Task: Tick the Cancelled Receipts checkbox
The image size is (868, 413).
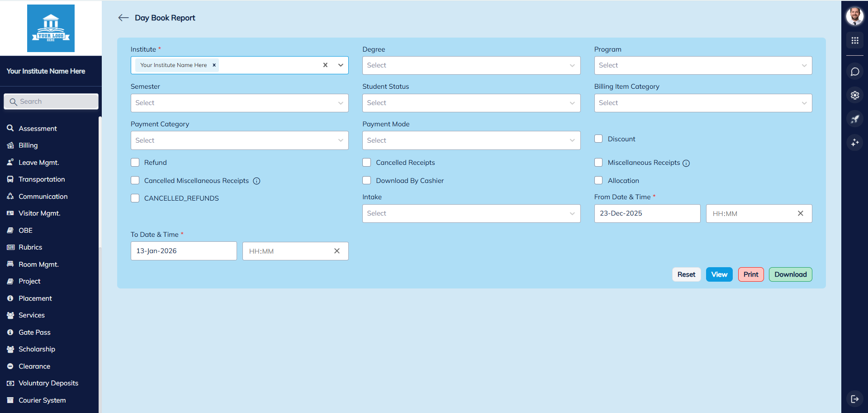Action: 367,163
